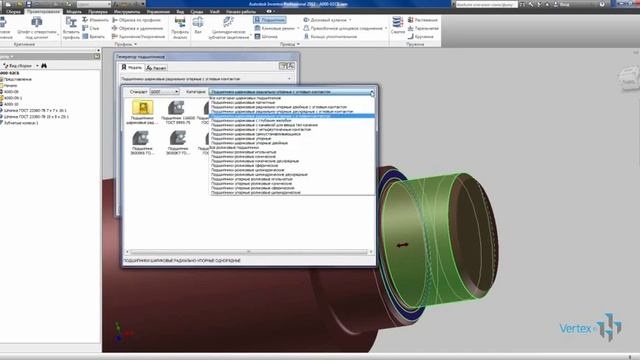Select 'Зубчатые колеса:1' in browser tree

tap(20, 122)
